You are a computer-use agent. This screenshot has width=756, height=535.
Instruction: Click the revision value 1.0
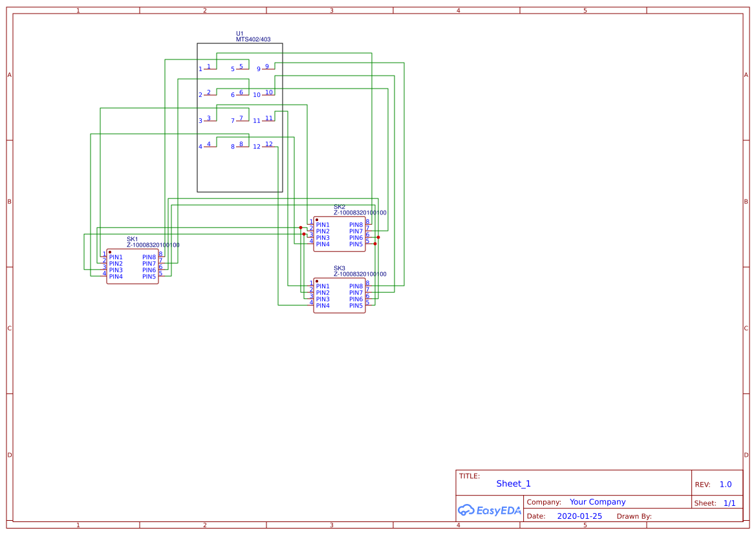tap(725, 484)
